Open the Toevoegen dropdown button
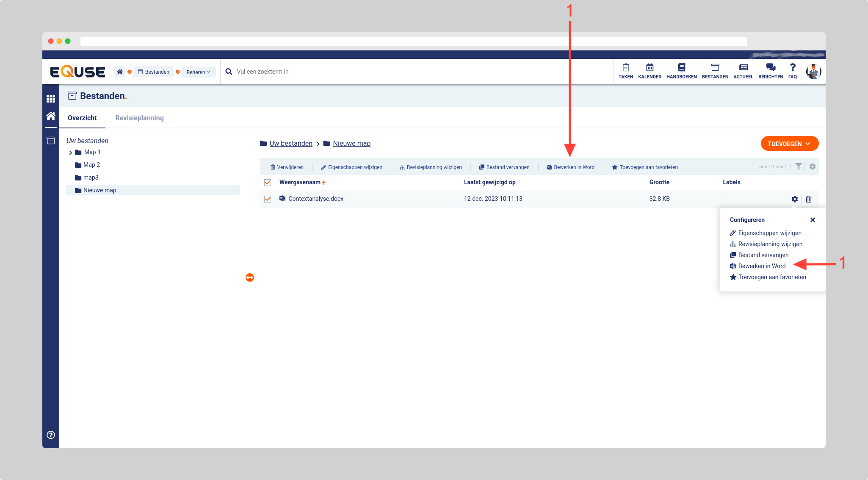868x480 pixels. (x=789, y=144)
